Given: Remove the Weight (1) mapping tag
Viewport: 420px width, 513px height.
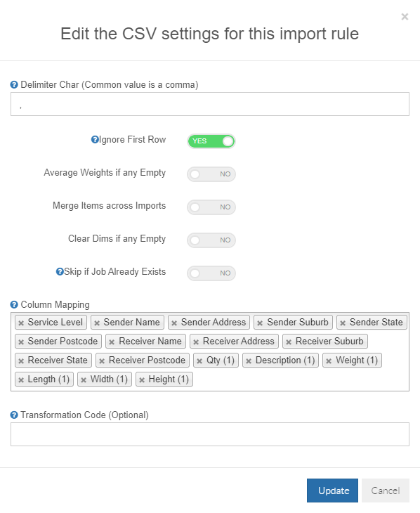Looking at the screenshot, I should click(x=329, y=361).
